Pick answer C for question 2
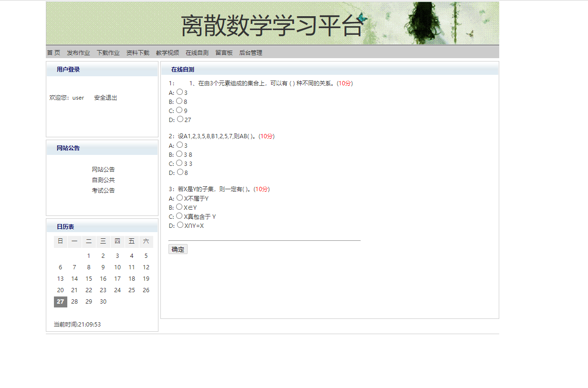The image size is (588, 388). click(x=179, y=163)
